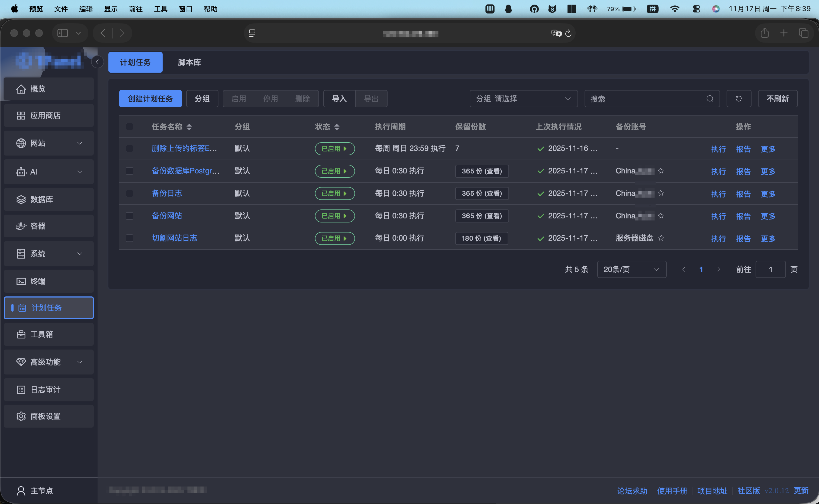The width and height of the screenshot is (819, 504).
Task: Click the 主节点 user icon
Action: (21, 491)
